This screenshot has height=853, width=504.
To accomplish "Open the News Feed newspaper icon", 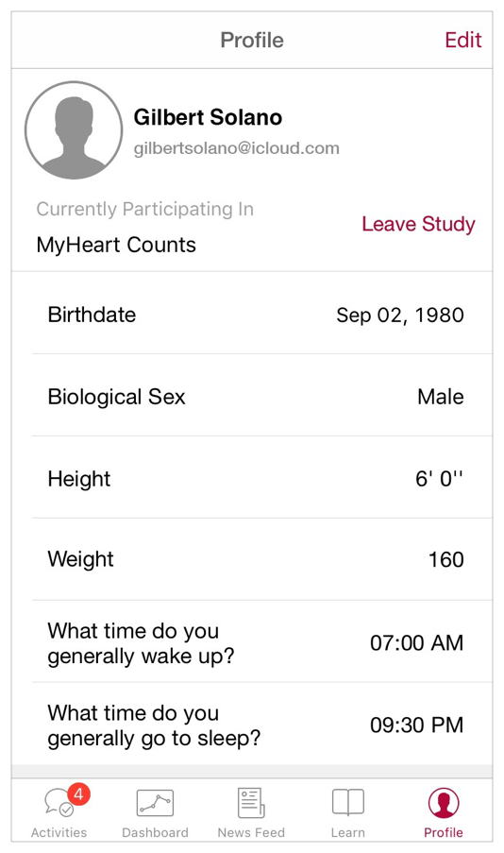I will click(251, 803).
